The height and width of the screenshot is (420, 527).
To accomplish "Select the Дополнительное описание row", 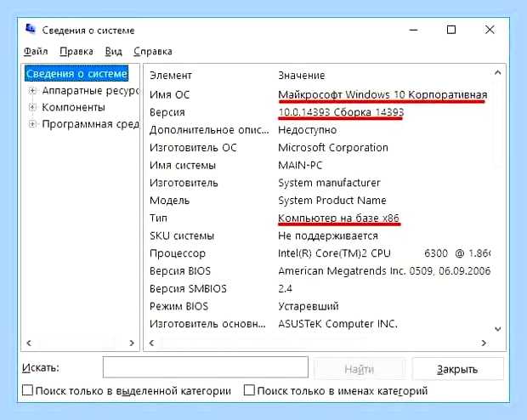I will [320, 130].
